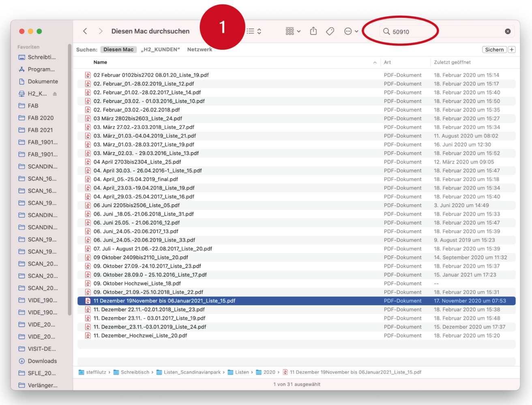Open Downloads in the sidebar

[x=42, y=361]
